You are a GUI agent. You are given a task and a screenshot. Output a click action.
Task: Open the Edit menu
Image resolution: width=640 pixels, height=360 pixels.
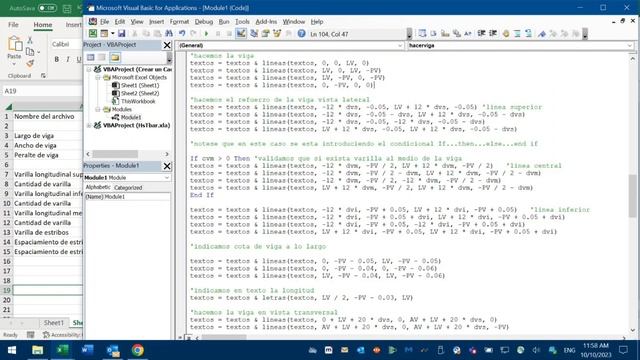coord(120,22)
